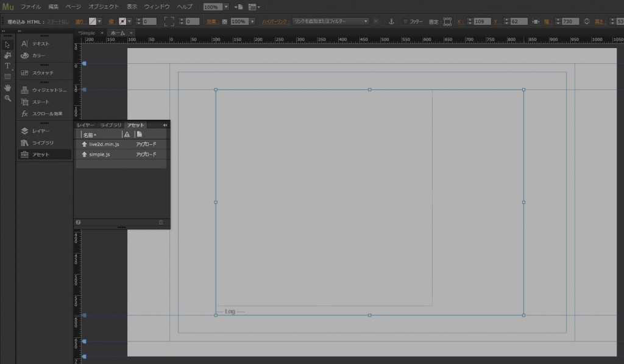Image resolution: width=624 pixels, height=364 pixels.
Task: Collapse the Assets panel with double arrows
Action: [x=165, y=125]
